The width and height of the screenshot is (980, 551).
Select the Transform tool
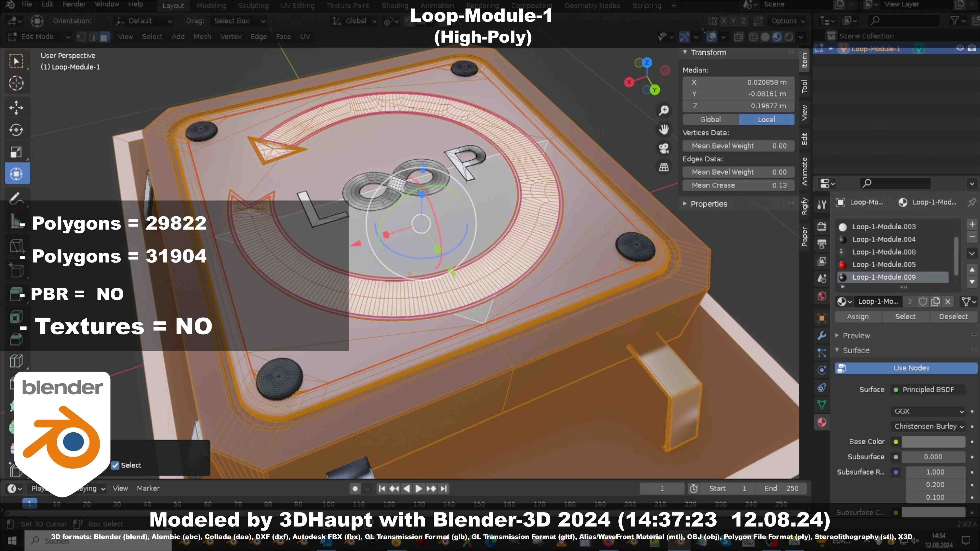(x=16, y=174)
